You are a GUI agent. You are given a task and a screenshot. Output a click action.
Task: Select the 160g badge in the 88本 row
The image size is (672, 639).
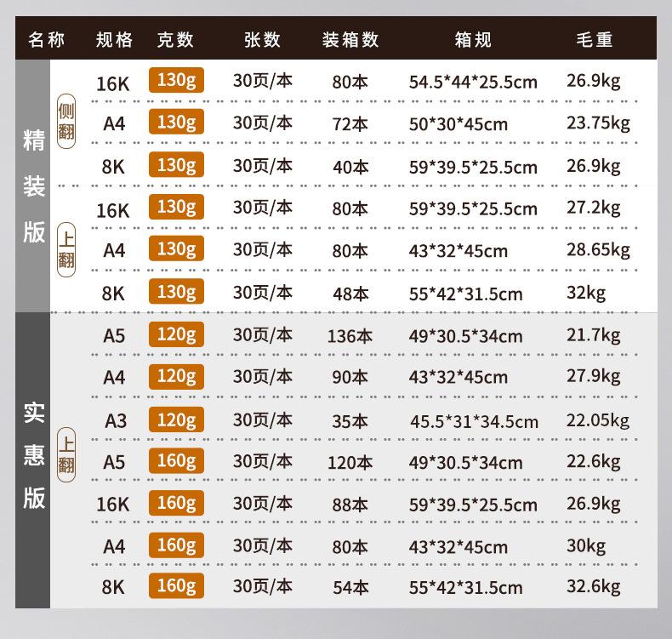point(176,503)
